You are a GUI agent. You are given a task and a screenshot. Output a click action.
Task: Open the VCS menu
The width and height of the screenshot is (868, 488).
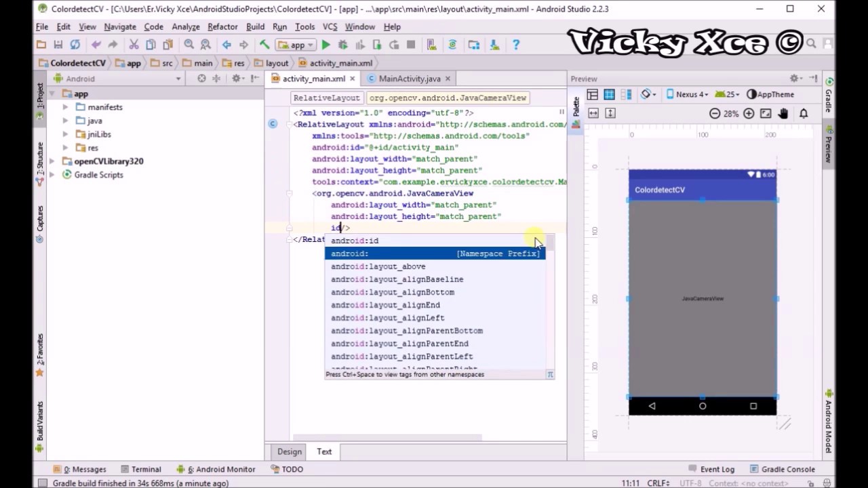pyautogui.click(x=330, y=26)
